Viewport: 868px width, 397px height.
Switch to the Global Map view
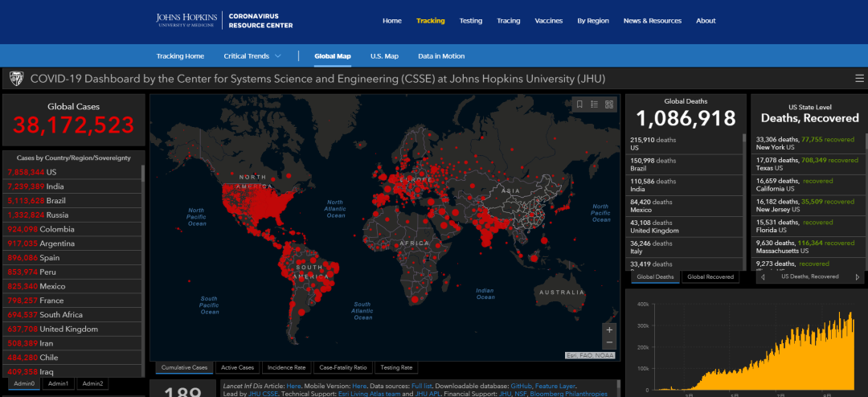pyautogui.click(x=332, y=56)
